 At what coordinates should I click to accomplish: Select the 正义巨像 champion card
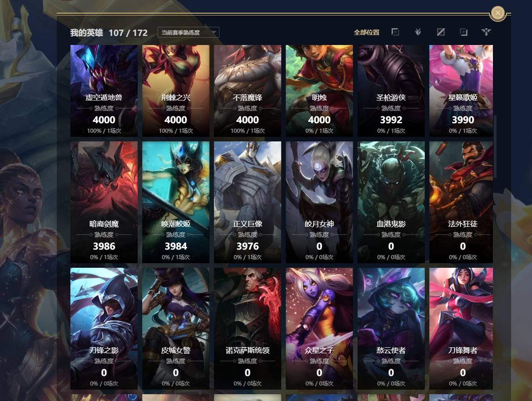point(247,202)
